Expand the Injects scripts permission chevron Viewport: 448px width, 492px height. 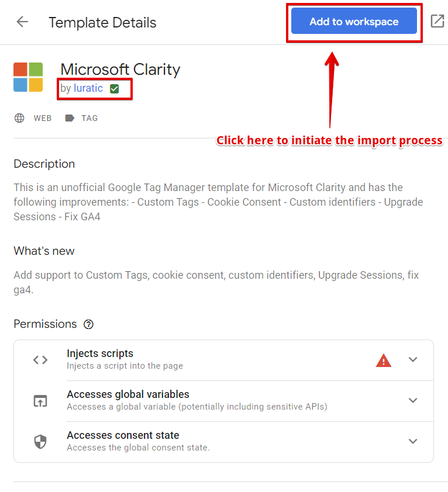point(413,359)
